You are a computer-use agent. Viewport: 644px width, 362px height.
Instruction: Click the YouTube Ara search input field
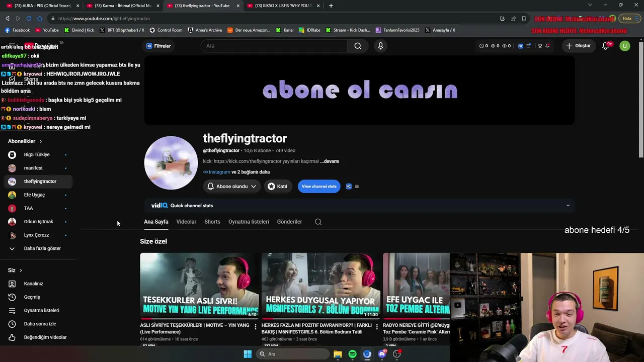pos(274,46)
